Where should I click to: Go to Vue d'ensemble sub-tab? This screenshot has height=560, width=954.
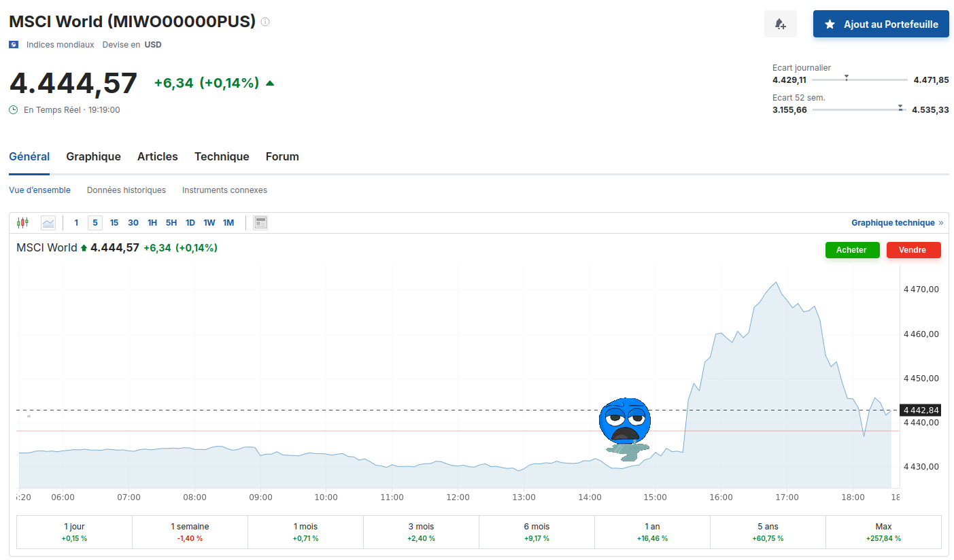pyautogui.click(x=39, y=190)
